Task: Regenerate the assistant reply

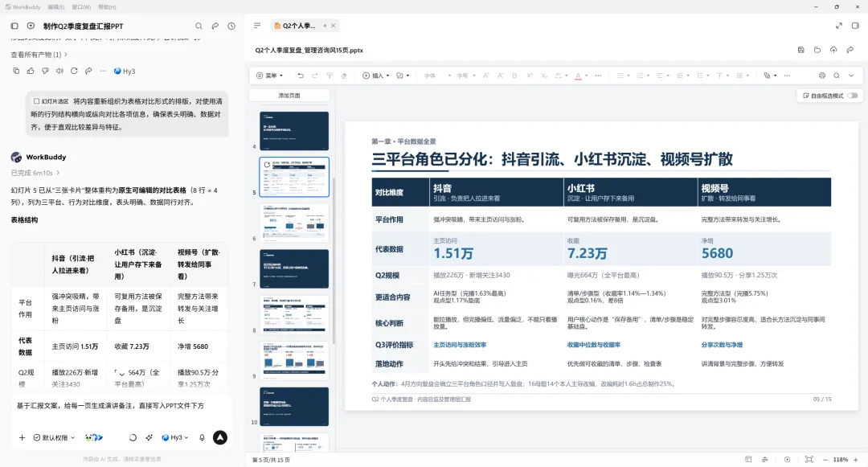Action: coord(74,71)
